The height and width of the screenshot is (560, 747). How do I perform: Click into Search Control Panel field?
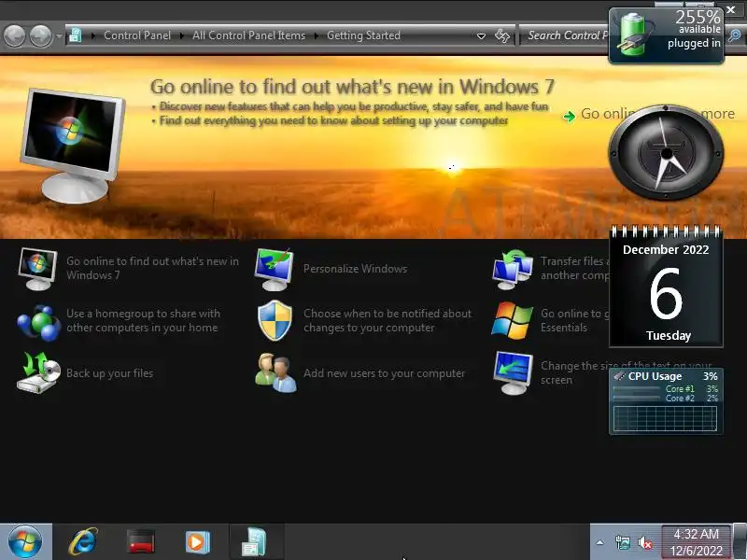(x=564, y=35)
